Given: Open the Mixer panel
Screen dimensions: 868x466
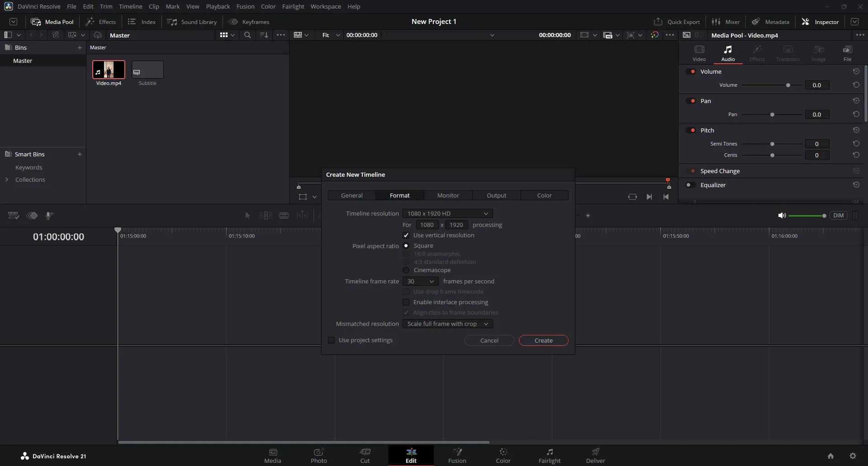Looking at the screenshot, I should pos(726,22).
